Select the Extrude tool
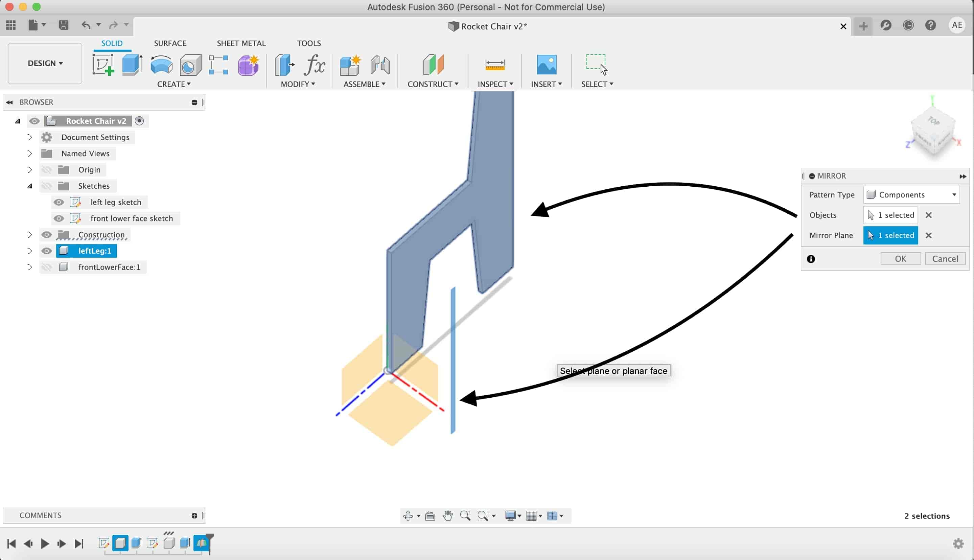This screenshot has height=560, width=974. [132, 65]
